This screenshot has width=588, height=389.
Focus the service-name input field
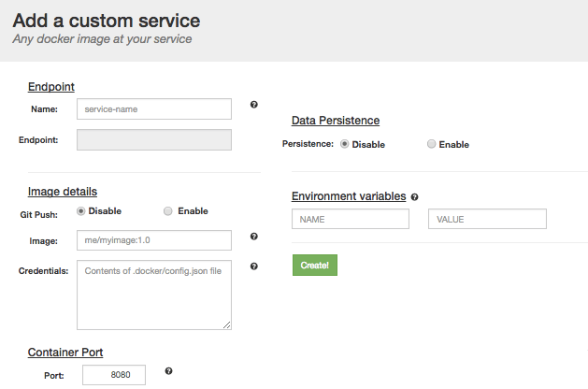tap(154, 109)
